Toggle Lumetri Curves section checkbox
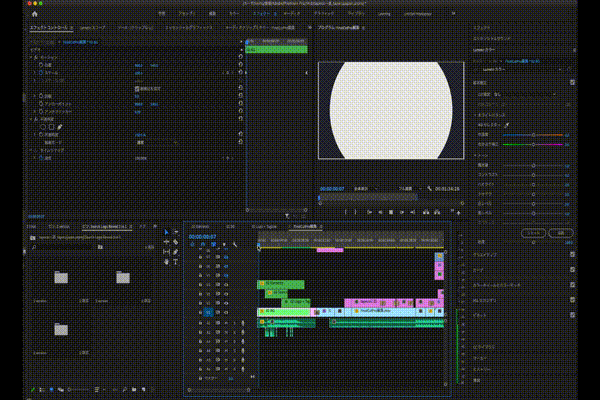The height and width of the screenshot is (400, 600). click(x=572, y=269)
